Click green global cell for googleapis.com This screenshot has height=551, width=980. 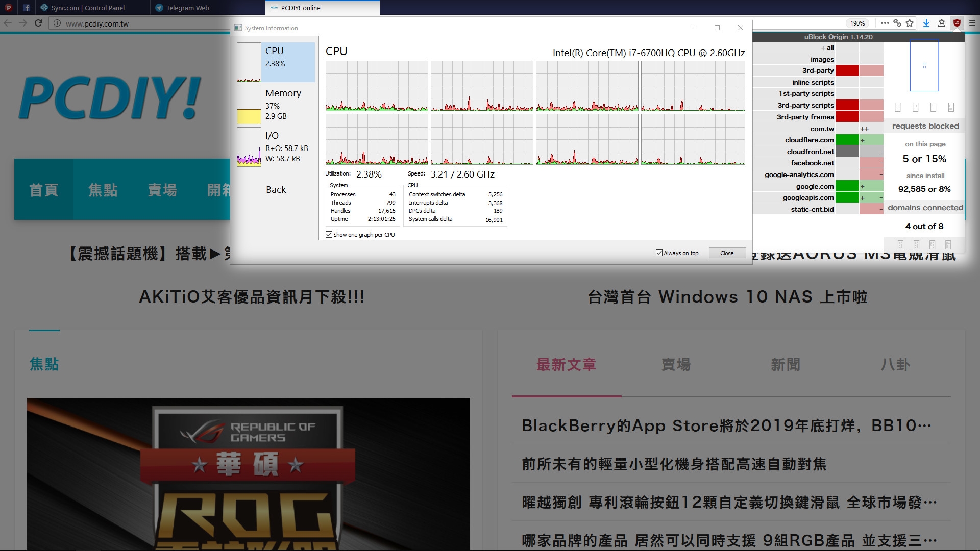tap(847, 197)
